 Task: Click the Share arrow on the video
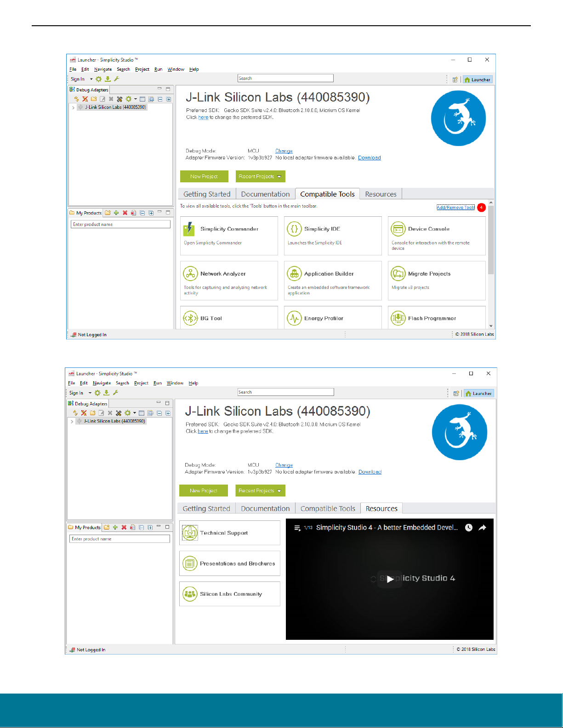482,528
